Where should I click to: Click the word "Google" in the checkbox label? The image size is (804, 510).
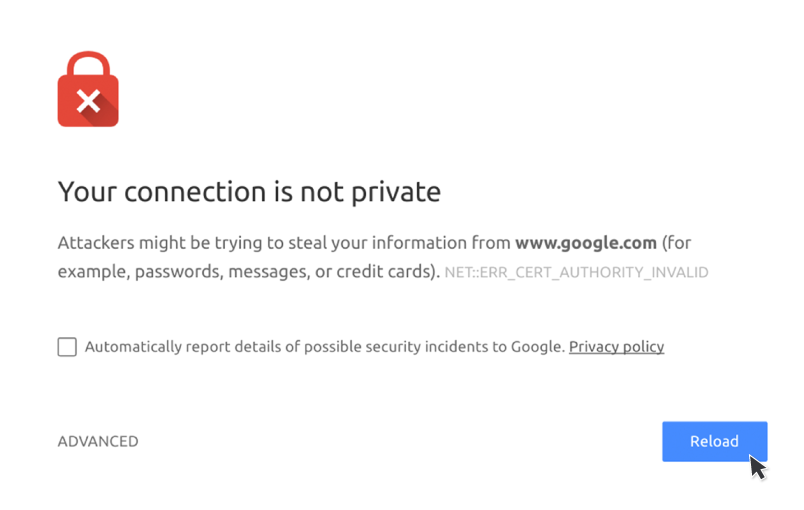point(538,347)
